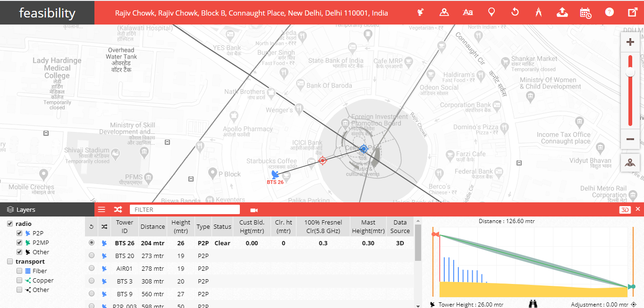Check the transport layer group checkbox
Viewport: 644px width, 308px height.
[x=10, y=261]
